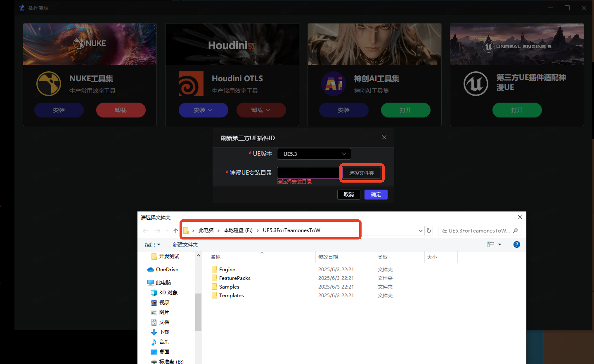The height and width of the screenshot is (364, 594).
Task: Click the navigation pane scroll-up arrow
Action: (x=198, y=256)
